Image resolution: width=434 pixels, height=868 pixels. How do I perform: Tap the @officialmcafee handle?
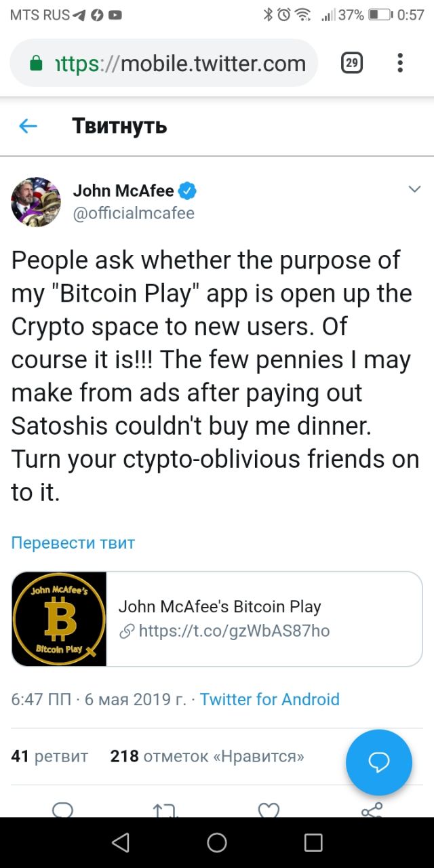[x=134, y=213]
